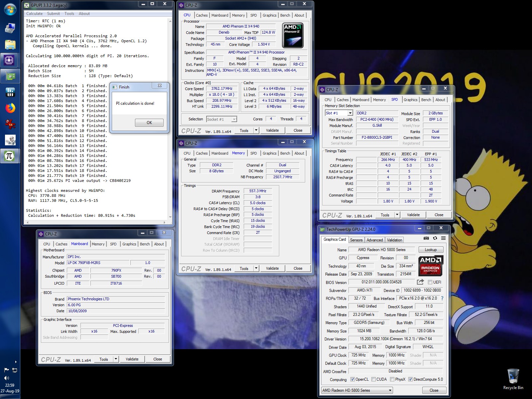
Task: Click Tools button in CPU-Z SPD window
Action: point(385,215)
